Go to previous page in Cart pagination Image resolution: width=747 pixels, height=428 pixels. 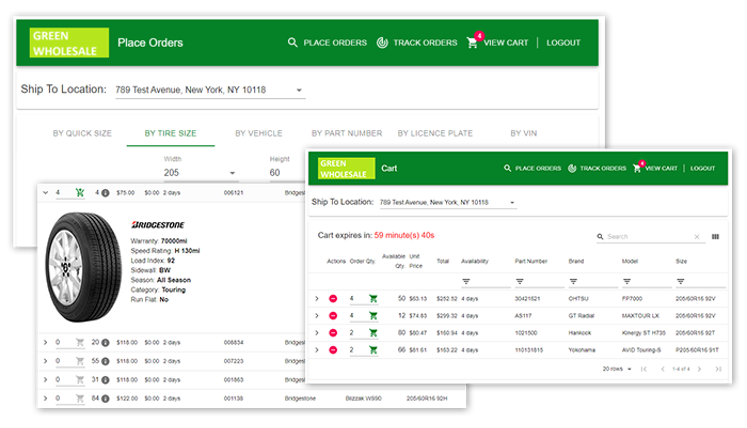point(662,369)
